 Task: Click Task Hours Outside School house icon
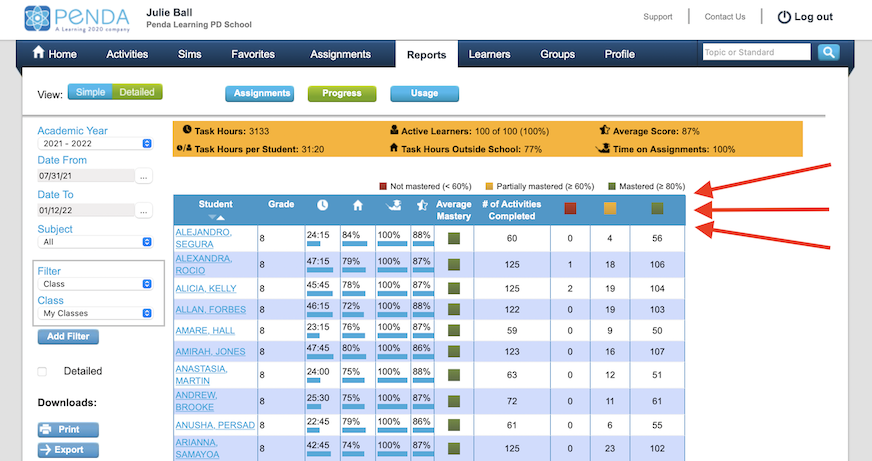click(x=394, y=147)
